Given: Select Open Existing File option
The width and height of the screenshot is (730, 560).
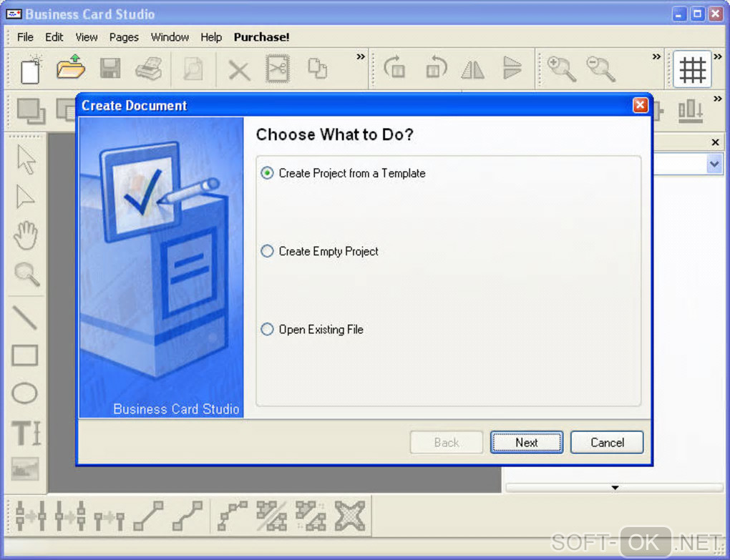Looking at the screenshot, I should pos(312,329).
